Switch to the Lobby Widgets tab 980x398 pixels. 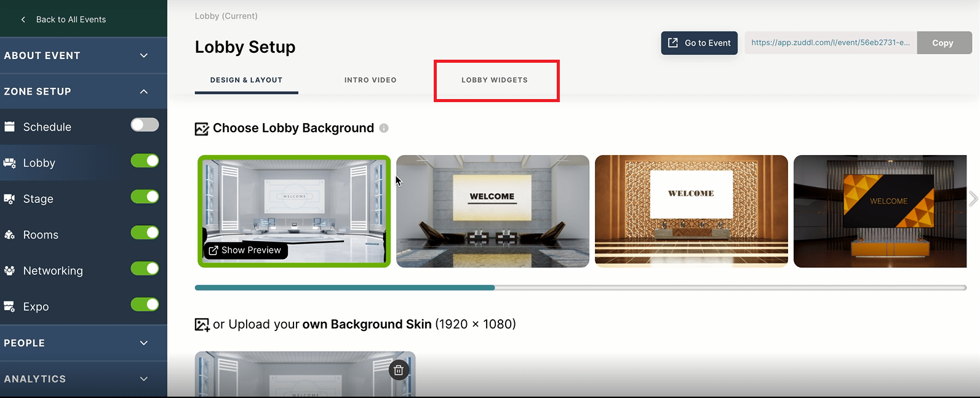coord(495,80)
